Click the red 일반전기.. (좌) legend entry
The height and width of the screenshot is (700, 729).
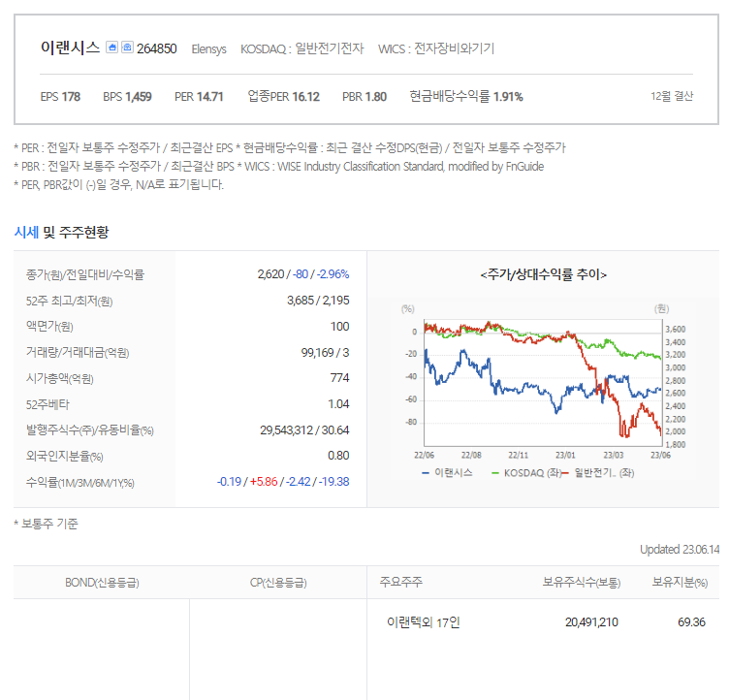(598, 472)
